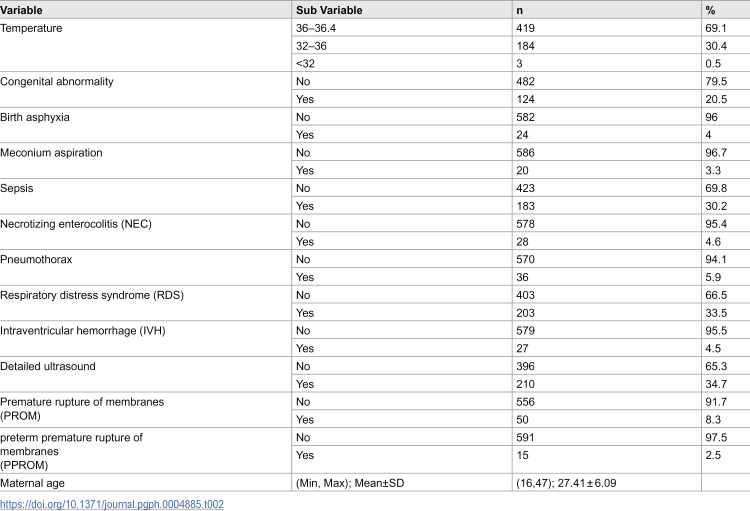Click the Intraventricular hemorrhage (IVH) cell
Image resolution: width=750 pixels, height=511 pixels.
click(83, 331)
